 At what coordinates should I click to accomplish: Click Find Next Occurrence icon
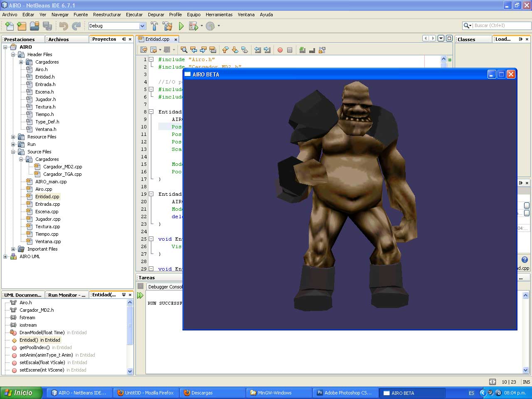tap(203, 50)
